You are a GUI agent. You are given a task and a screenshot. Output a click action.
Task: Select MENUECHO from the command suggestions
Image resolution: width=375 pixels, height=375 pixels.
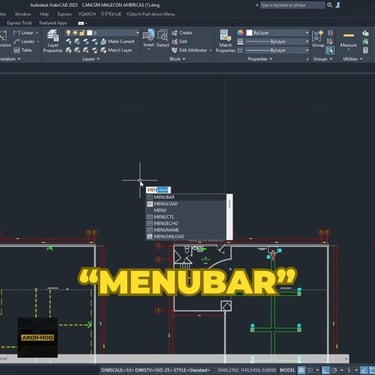(x=186, y=223)
